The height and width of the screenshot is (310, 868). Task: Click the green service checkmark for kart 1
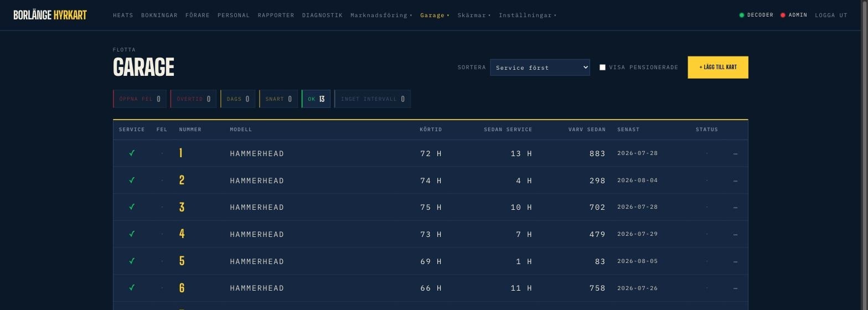pyautogui.click(x=132, y=153)
